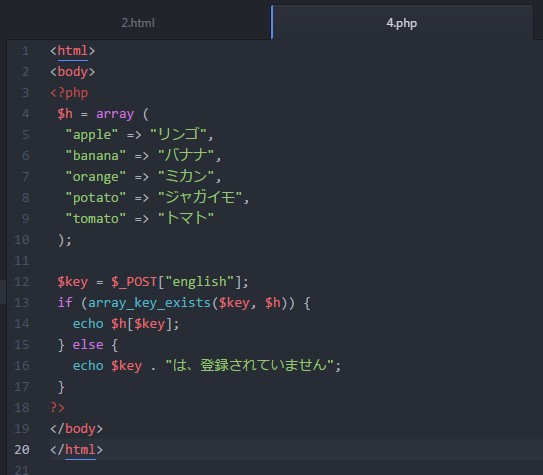Click the "apple" string key

coord(92,135)
